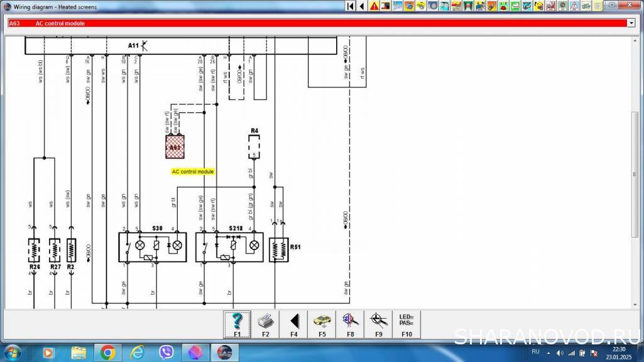Select the S218 switch component box
This screenshot has height=362, width=644.
pyautogui.click(x=229, y=247)
